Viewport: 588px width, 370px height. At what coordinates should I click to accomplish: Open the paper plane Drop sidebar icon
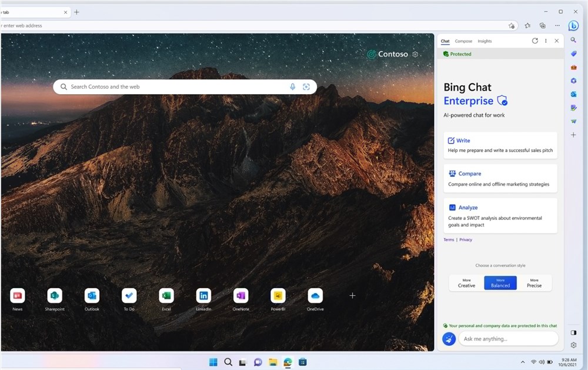pos(573,121)
